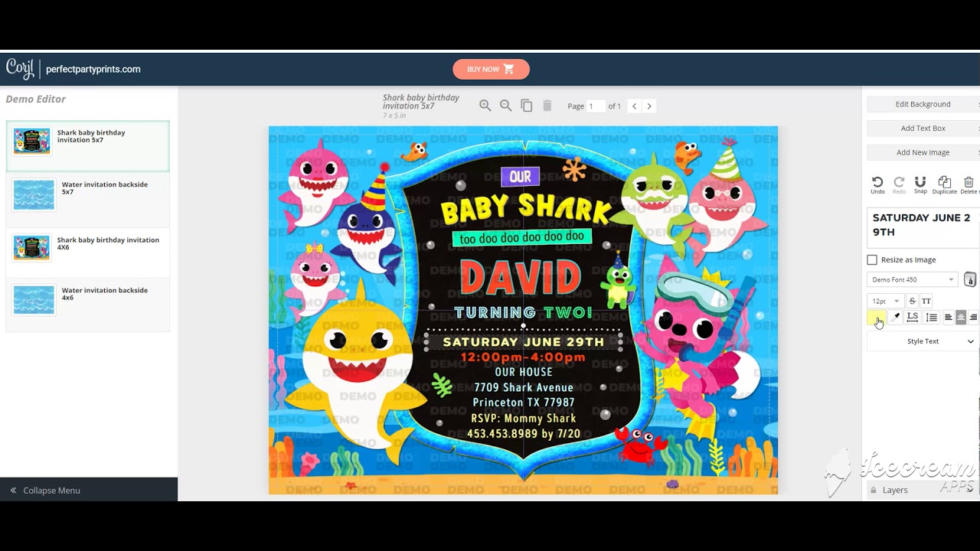Select the 453.453.8989 by 7/20 line
980x551 pixels.
pos(524,434)
